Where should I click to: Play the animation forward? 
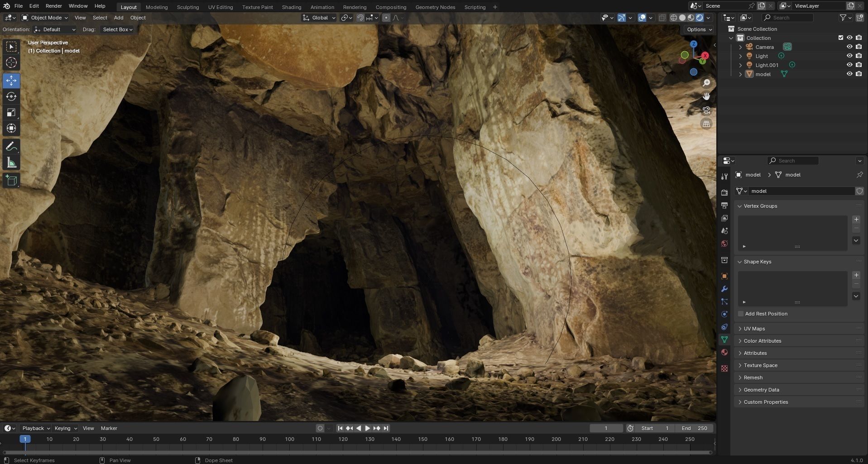click(x=367, y=428)
